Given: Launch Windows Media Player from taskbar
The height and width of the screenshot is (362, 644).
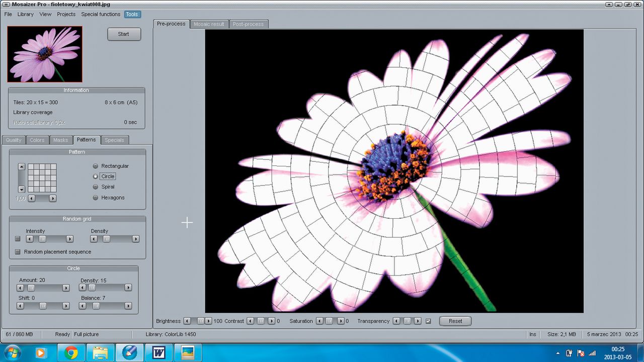Looking at the screenshot, I should click(41, 353).
